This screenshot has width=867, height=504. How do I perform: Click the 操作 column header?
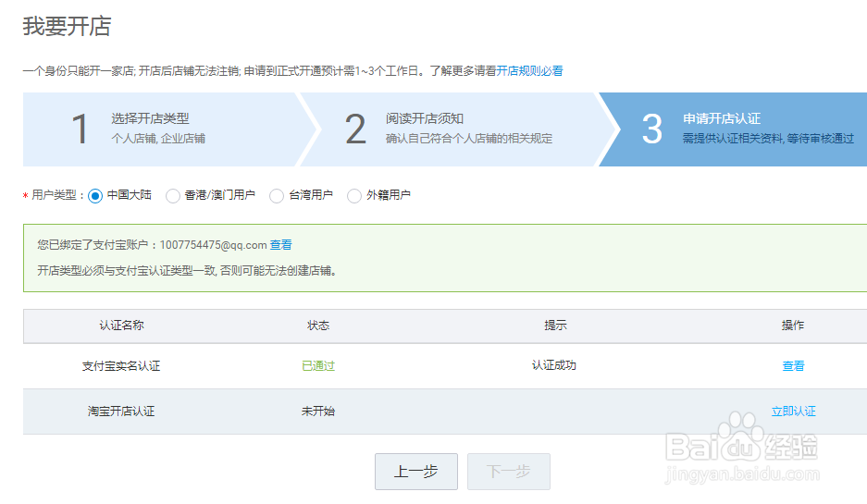[x=793, y=326]
